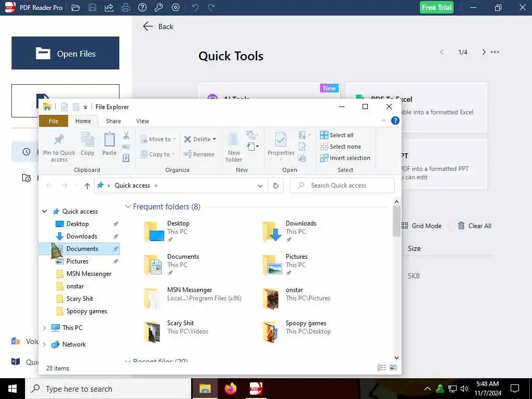
Task: Expand This PC in navigation tree
Action: pos(45,328)
